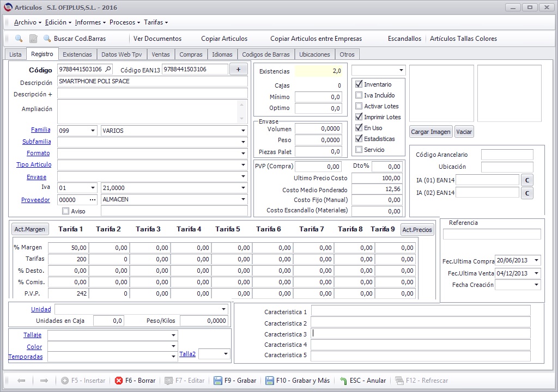Follow the Subfamilia link
558x392 pixels.
click(37, 142)
